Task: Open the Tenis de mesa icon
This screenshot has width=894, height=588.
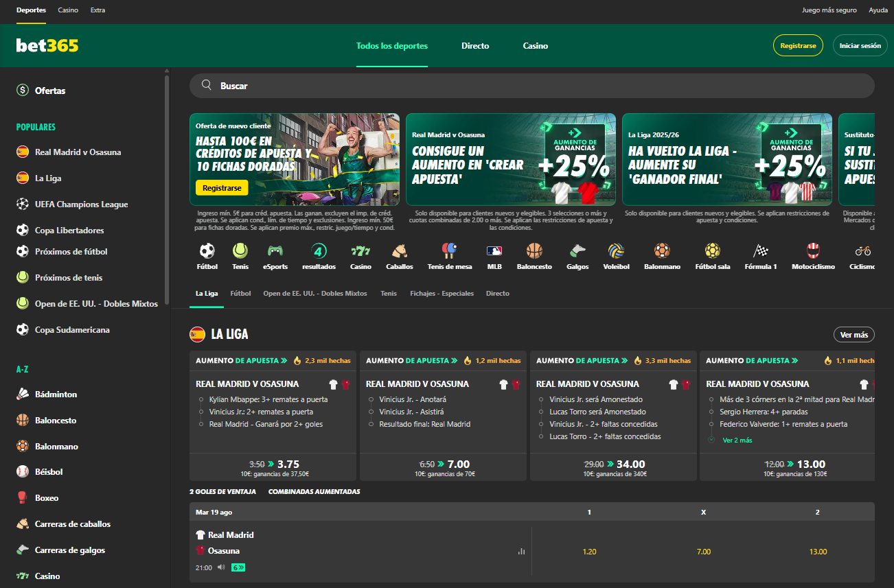Action: (x=450, y=257)
